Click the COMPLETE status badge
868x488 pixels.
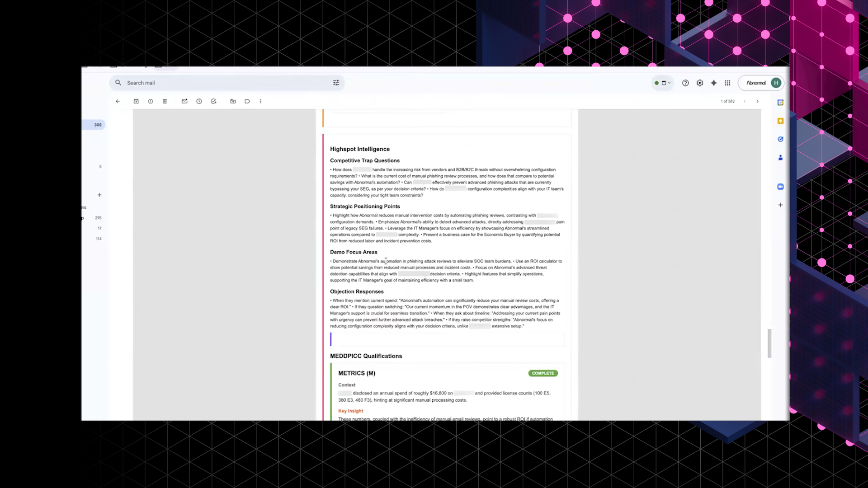pos(543,373)
